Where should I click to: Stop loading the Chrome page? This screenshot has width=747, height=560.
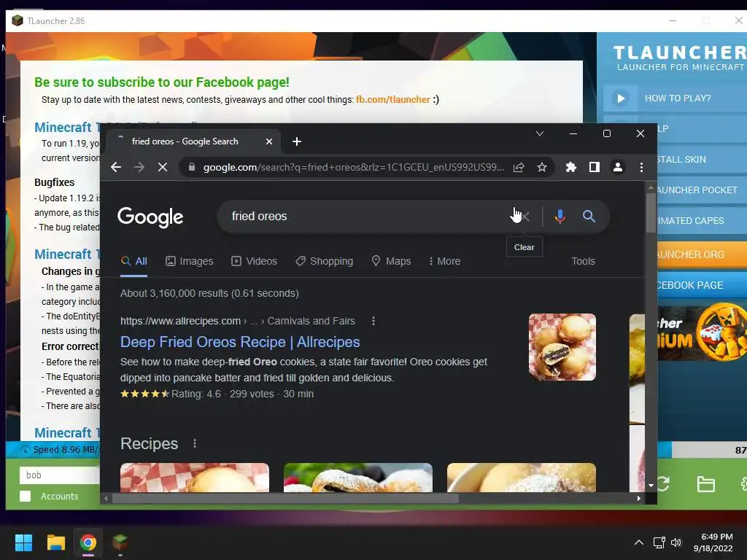(x=163, y=167)
